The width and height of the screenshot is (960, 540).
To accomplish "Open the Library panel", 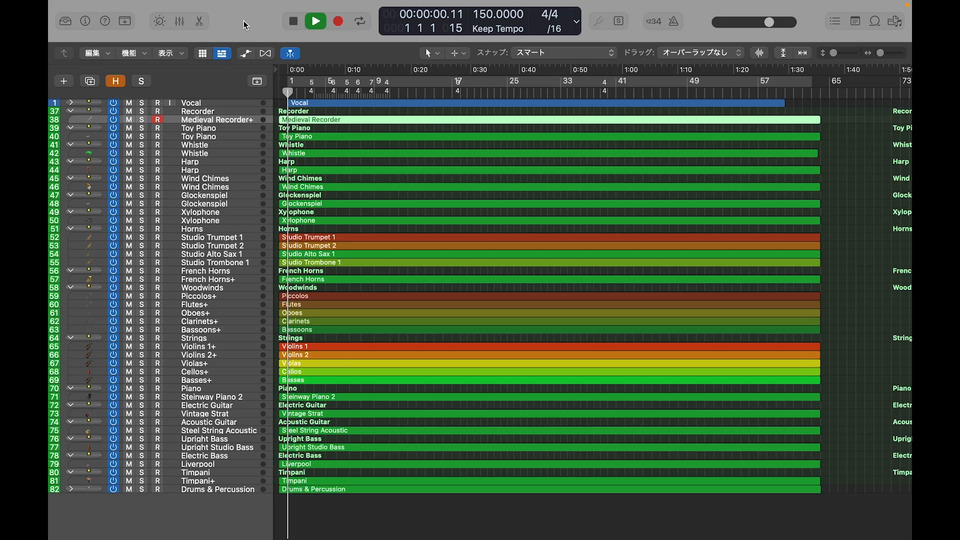I will click(x=65, y=21).
